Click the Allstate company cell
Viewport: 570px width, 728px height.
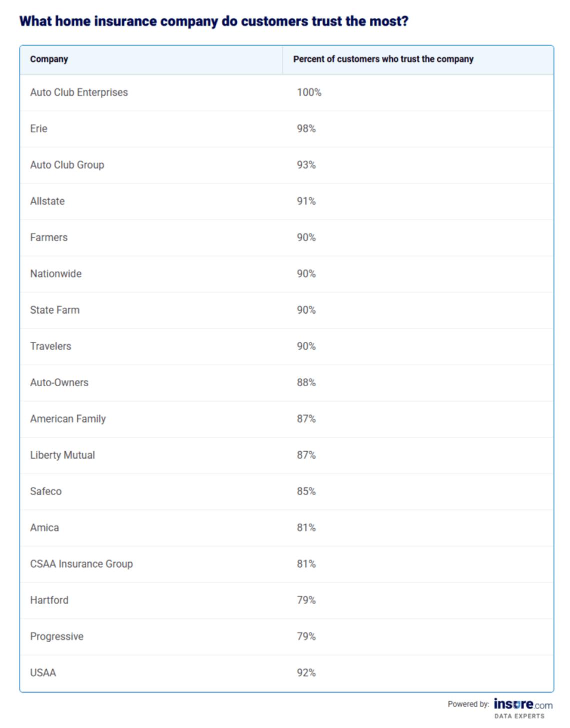tap(47, 201)
